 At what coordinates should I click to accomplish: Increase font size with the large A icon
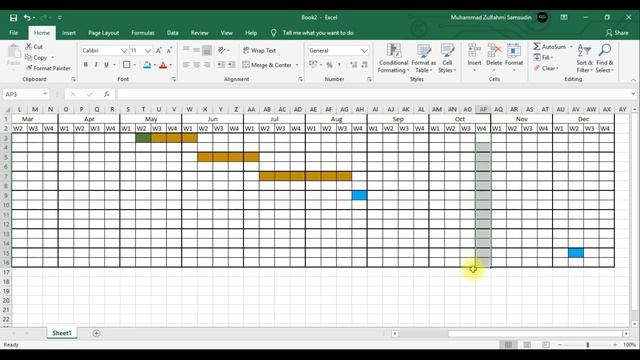pos(159,50)
